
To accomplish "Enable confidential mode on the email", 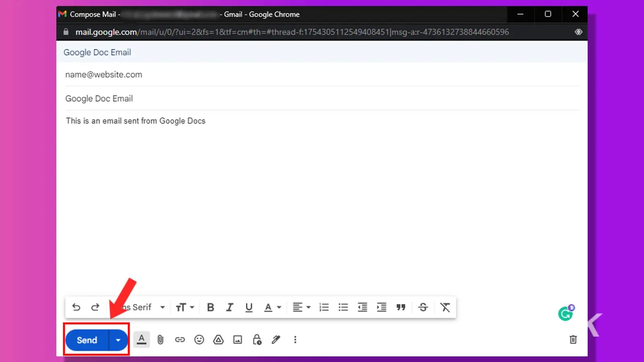I will coord(257,339).
